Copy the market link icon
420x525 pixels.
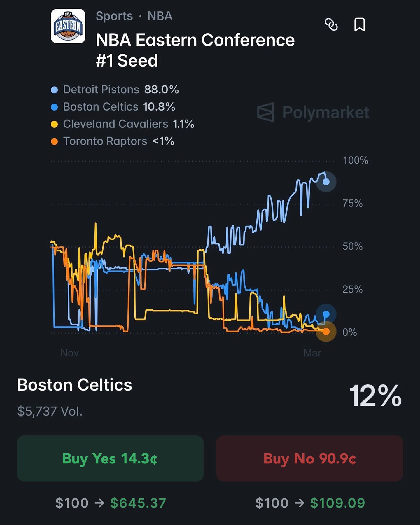tap(331, 25)
